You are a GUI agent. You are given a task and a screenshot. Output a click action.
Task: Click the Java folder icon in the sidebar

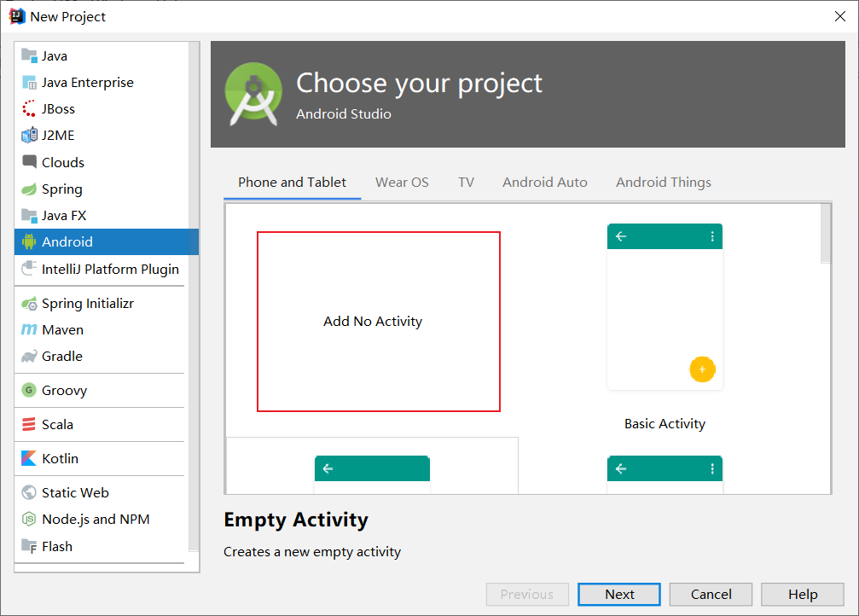click(29, 56)
